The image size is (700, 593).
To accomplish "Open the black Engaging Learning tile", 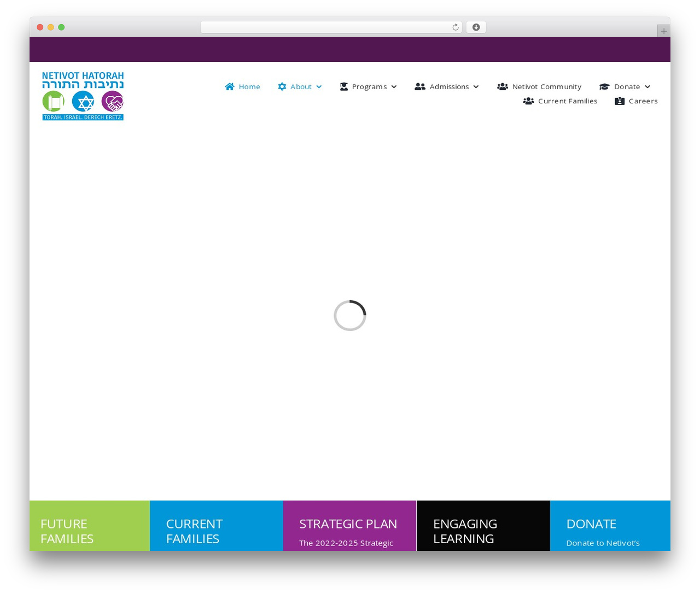I will pos(483,526).
